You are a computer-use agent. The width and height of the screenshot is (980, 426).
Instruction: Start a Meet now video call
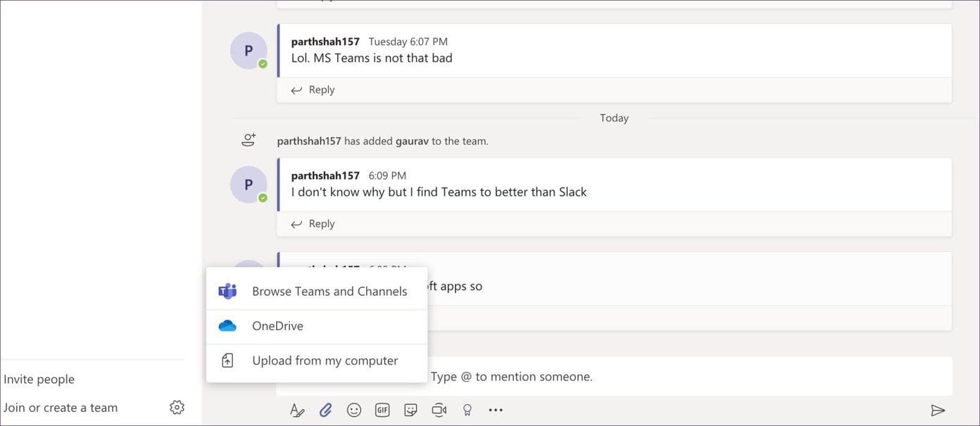[x=439, y=410]
